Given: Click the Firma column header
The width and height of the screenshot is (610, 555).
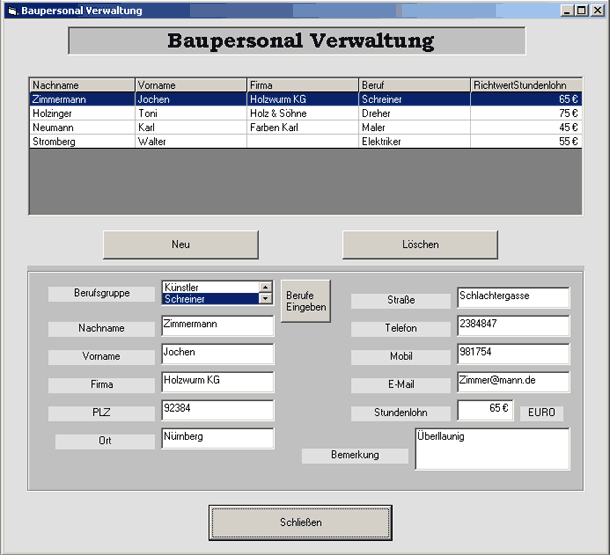Looking at the screenshot, I should [x=302, y=86].
